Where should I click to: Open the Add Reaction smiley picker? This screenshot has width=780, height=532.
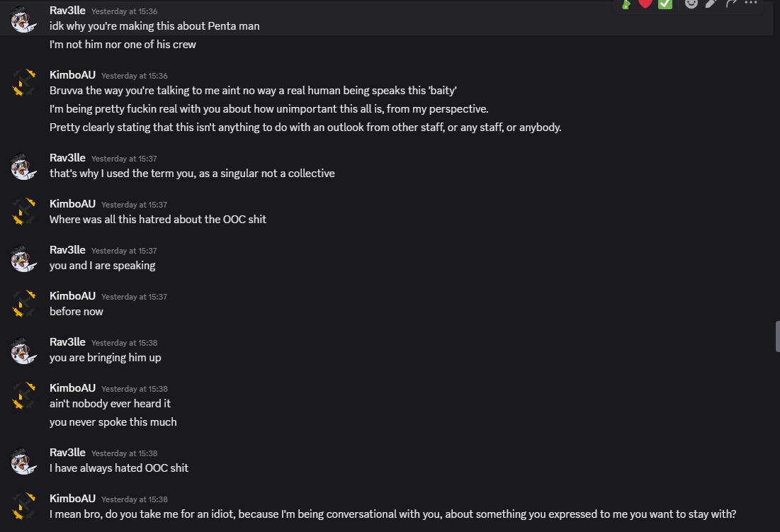691,4
